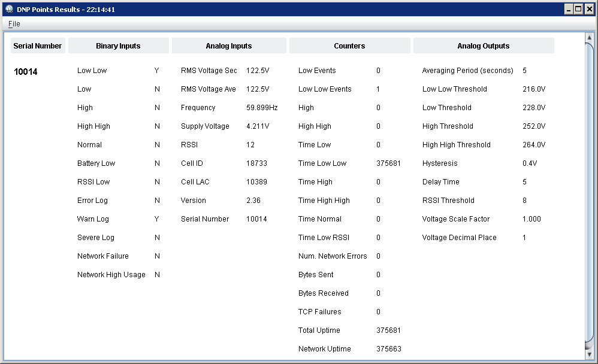Click the scrollbar up arrow
Viewport: 598px width, 364px height.
(x=589, y=37)
